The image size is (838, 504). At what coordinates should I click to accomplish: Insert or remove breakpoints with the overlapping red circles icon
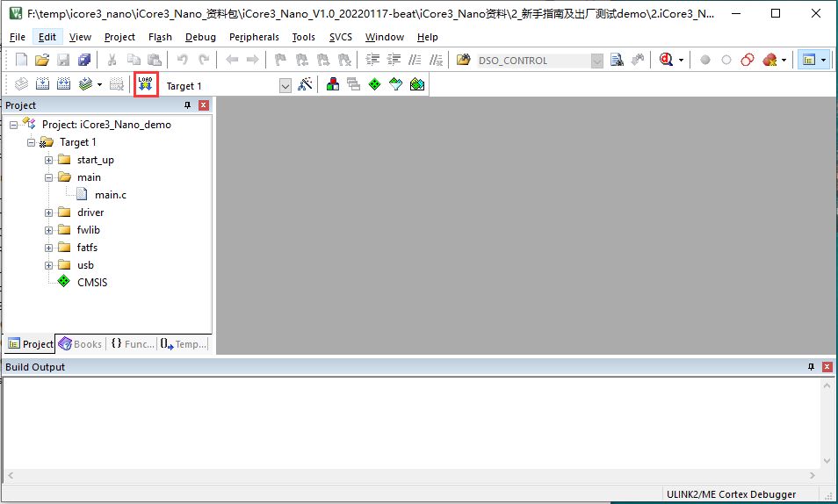(748, 61)
